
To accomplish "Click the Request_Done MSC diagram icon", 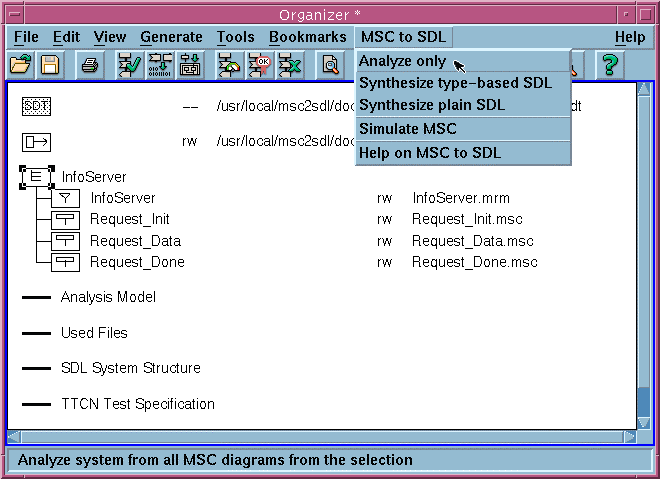I will pos(65,262).
